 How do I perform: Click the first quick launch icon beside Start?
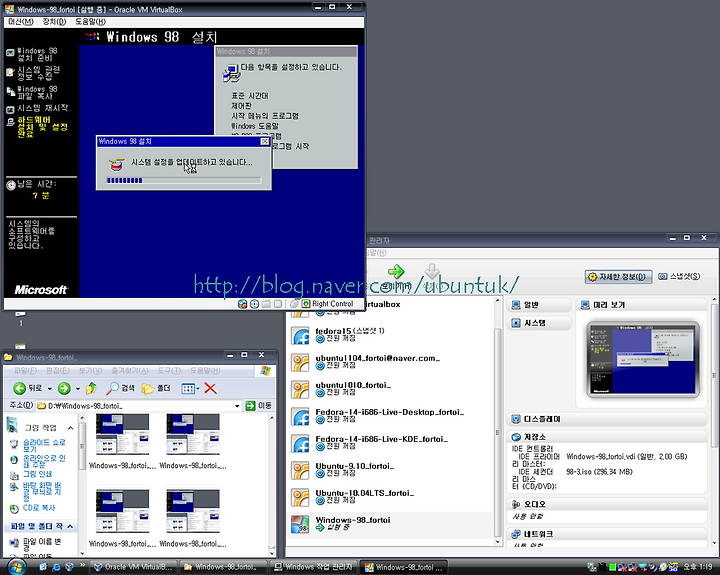pos(43,567)
